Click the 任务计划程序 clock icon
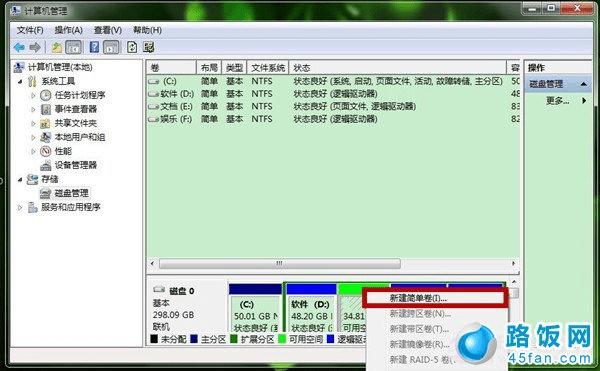 coord(46,95)
